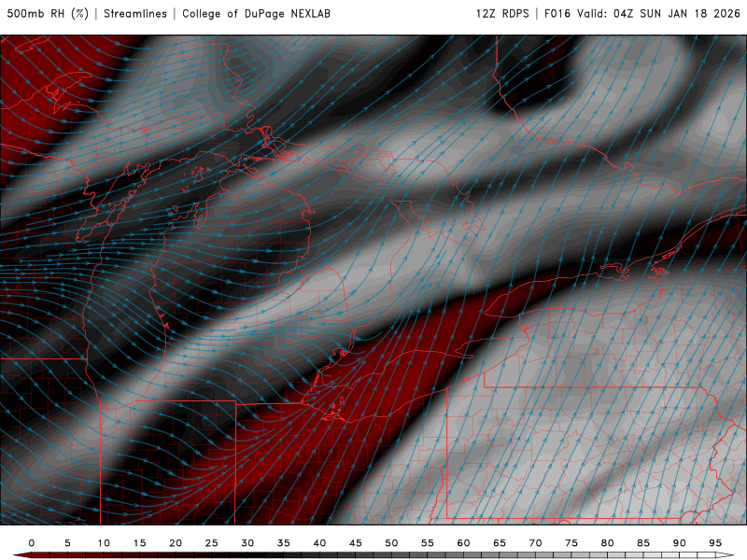The width and height of the screenshot is (747, 560).
Task: Click the colorbar value "60"
Action: click(463, 543)
